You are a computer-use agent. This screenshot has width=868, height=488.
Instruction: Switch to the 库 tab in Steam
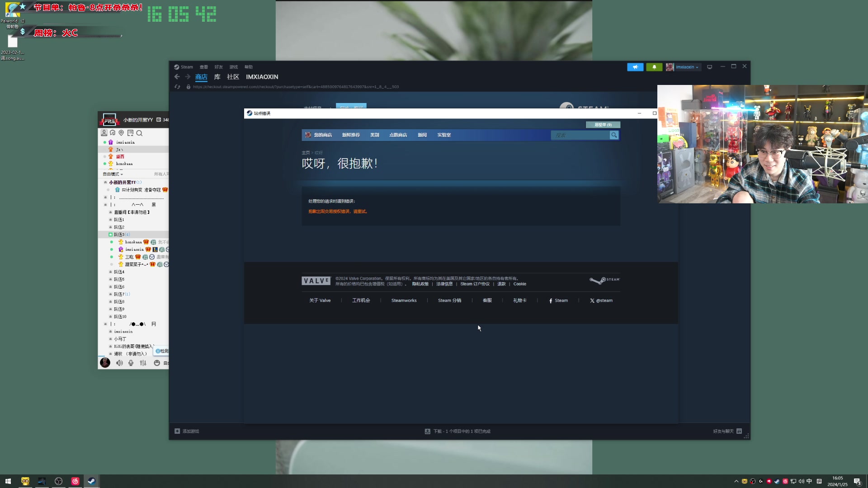(217, 77)
